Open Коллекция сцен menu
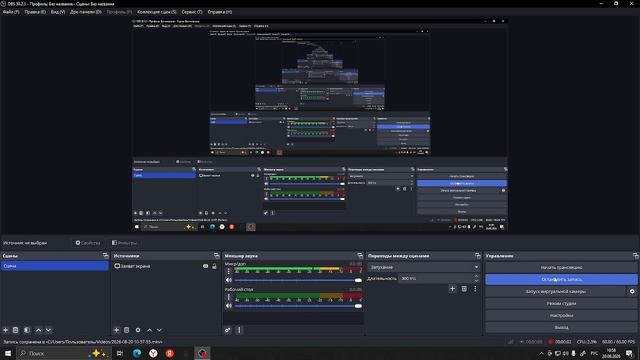 tap(157, 12)
